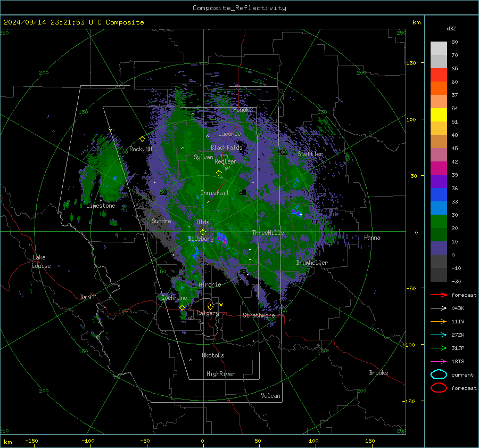Screen dimensions: 479x448
Task: Click the white cross marker northwest of Hanna
Action: [x=301, y=214]
